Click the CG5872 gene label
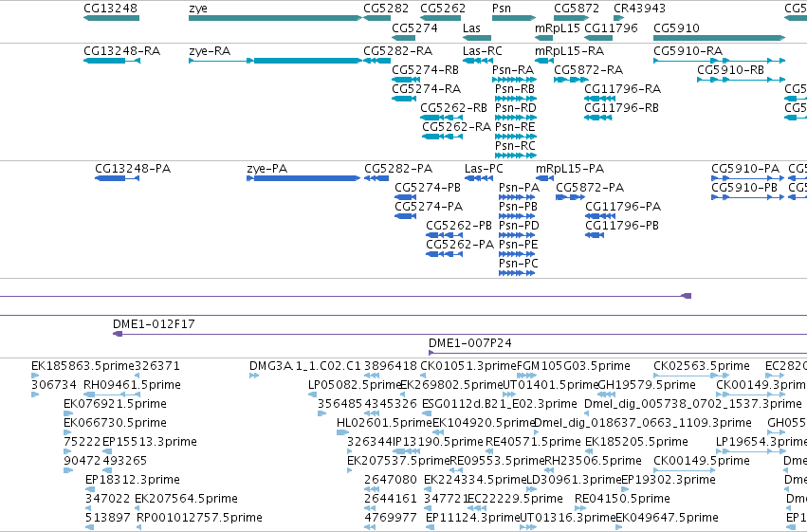Screen dimensions: 807x532 (x=577, y=9)
